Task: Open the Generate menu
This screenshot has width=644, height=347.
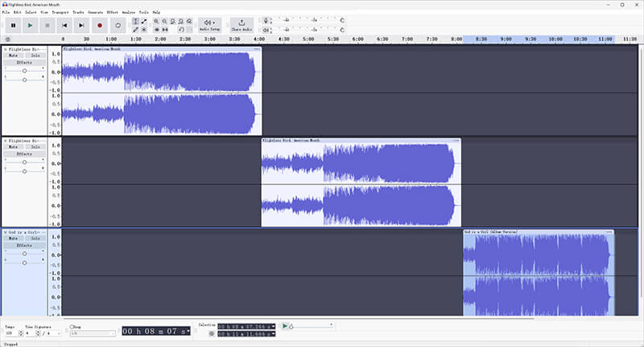Action: (x=95, y=12)
